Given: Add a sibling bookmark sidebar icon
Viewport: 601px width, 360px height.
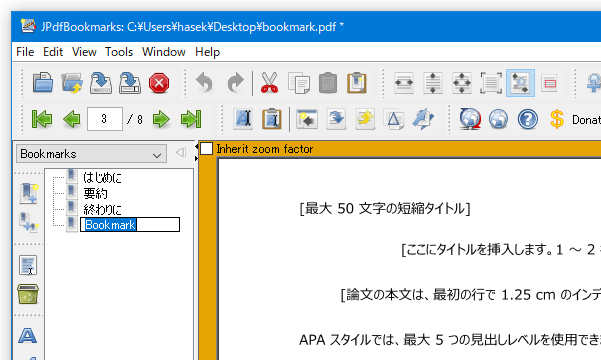Looking at the screenshot, I should 28,193.
